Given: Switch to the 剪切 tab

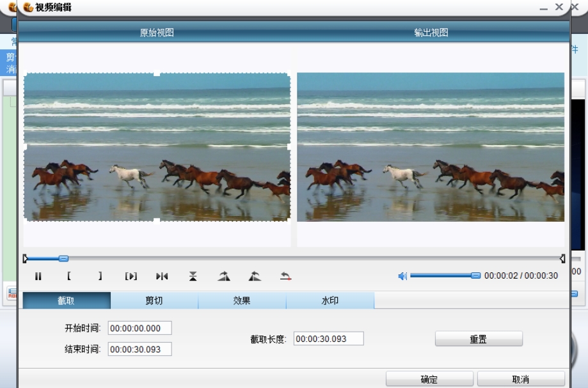Looking at the screenshot, I should [154, 300].
